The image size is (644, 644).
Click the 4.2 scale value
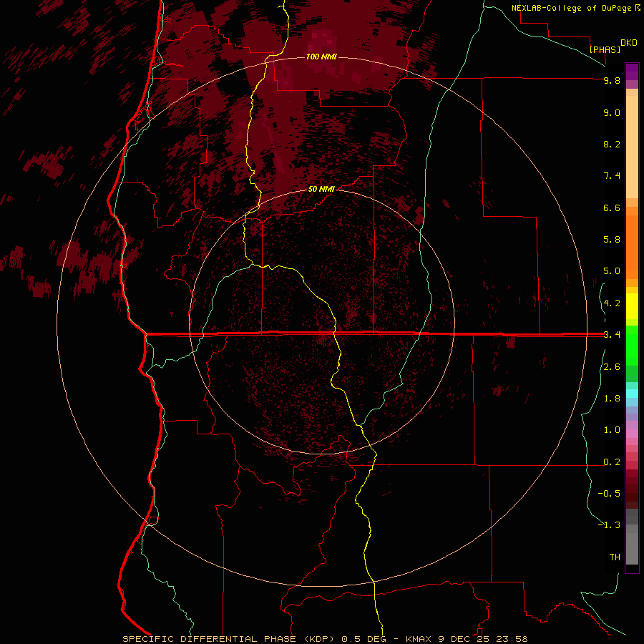click(x=612, y=303)
